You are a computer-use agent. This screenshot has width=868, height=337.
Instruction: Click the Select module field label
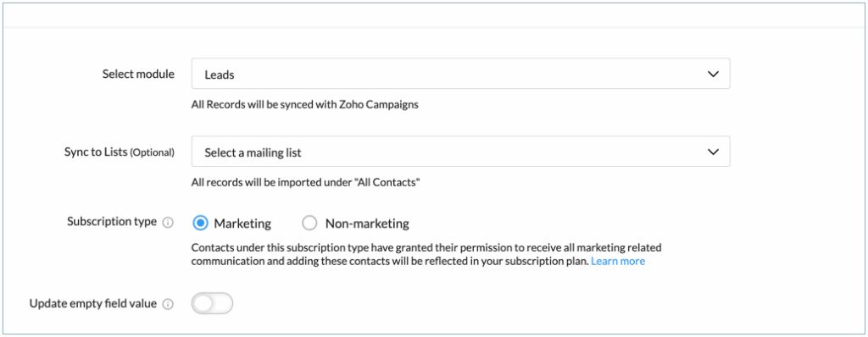tap(138, 75)
